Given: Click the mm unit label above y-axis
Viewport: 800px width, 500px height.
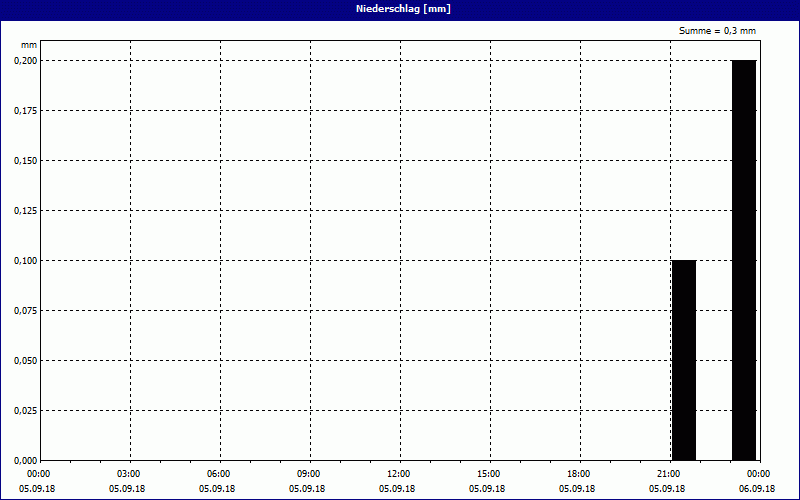Looking at the screenshot, I should pos(28,45).
